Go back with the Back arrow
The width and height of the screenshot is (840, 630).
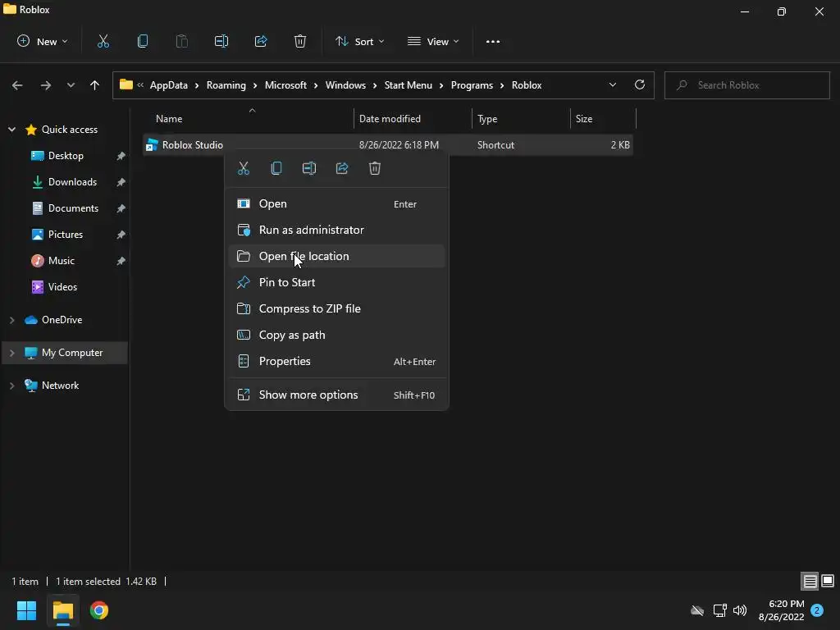click(x=17, y=85)
